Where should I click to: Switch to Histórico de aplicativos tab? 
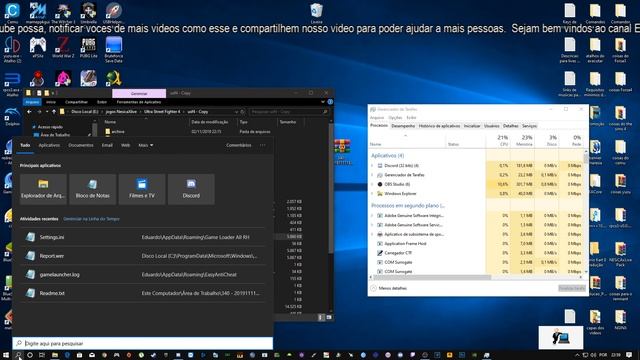(x=439, y=126)
